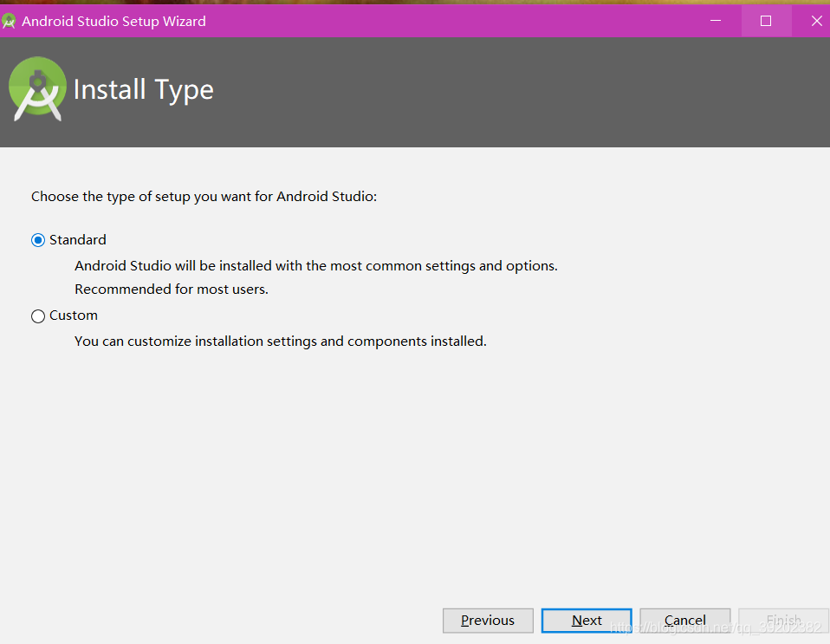Minimize the Setup Wizard window
830x644 pixels.
pos(716,21)
